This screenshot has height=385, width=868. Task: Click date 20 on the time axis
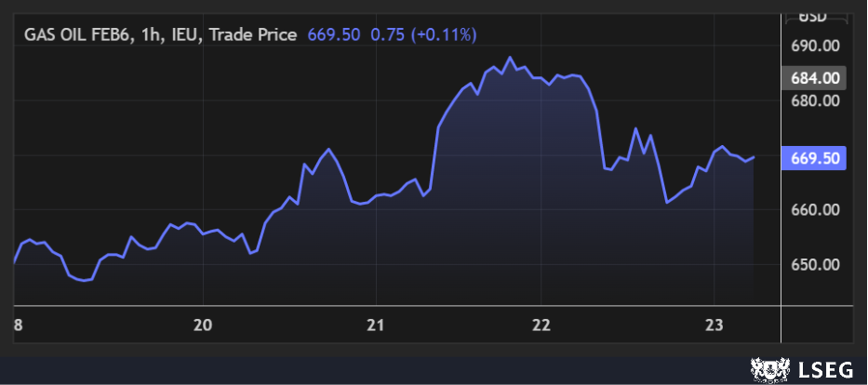(x=203, y=325)
